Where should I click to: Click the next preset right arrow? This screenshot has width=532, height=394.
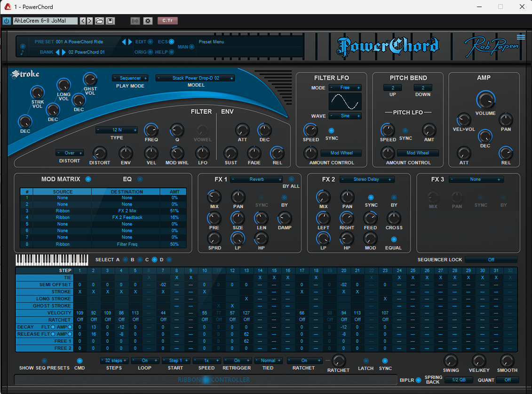[x=130, y=42]
